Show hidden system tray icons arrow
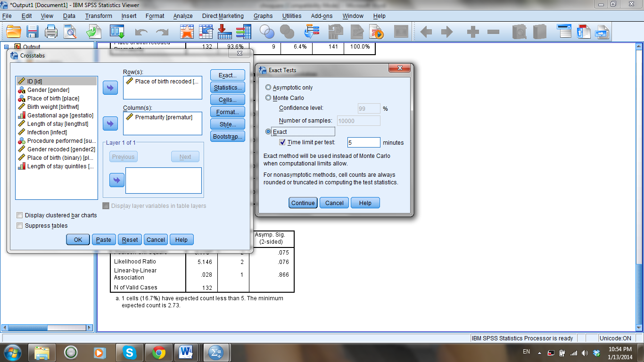Screen dimensions: 644x362 (539, 353)
